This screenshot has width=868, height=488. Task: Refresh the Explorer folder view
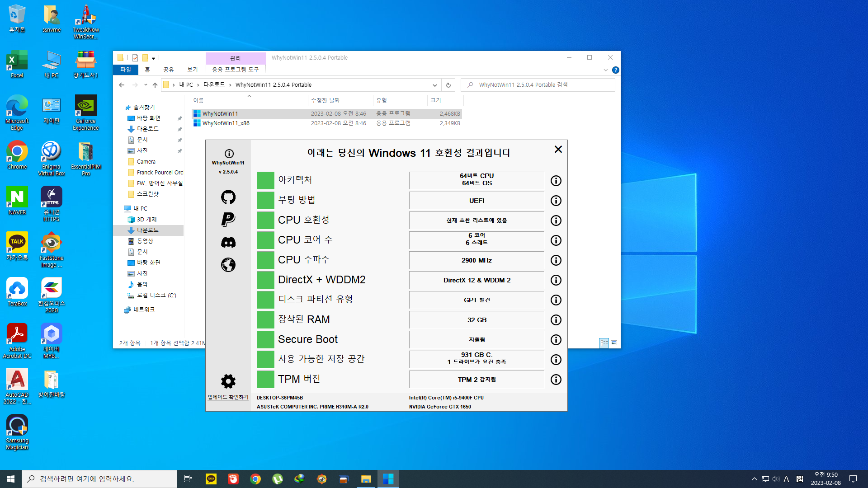[x=448, y=85]
